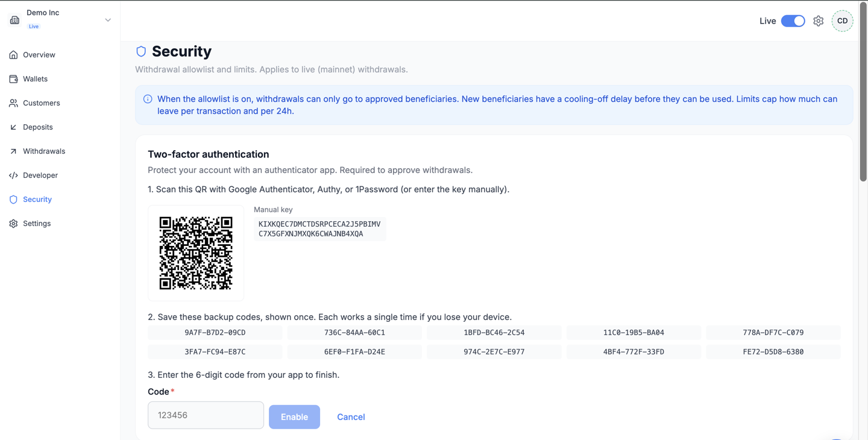The image size is (868, 440).
Task: Select the Security menu label
Action: point(37,200)
